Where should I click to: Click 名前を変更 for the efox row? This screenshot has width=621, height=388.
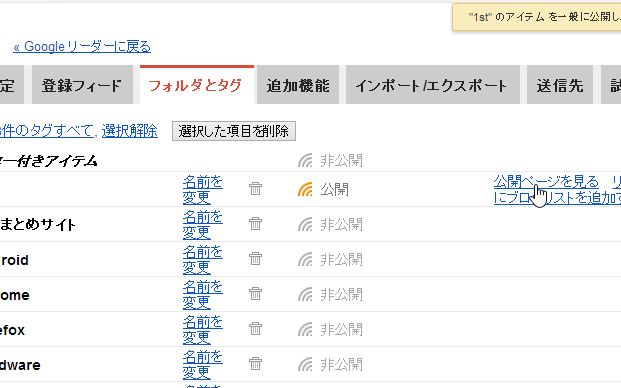point(202,329)
